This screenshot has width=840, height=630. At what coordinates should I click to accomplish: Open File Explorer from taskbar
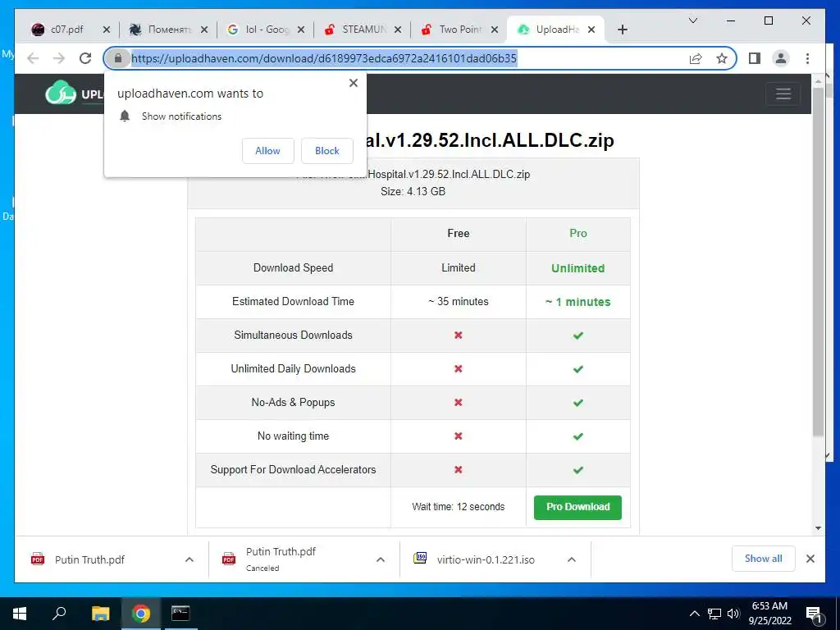point(100,614)
